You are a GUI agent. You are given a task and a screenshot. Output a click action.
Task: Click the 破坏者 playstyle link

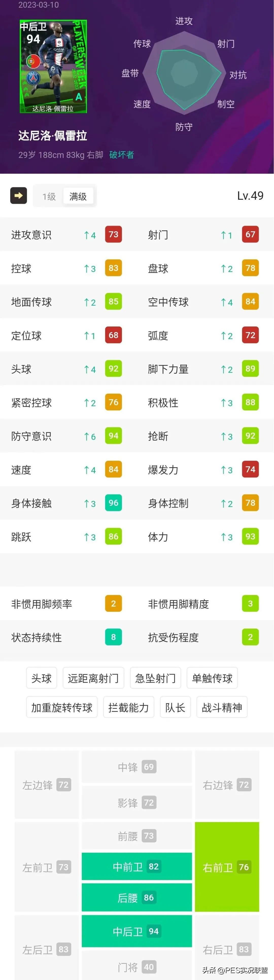(122, 155)
